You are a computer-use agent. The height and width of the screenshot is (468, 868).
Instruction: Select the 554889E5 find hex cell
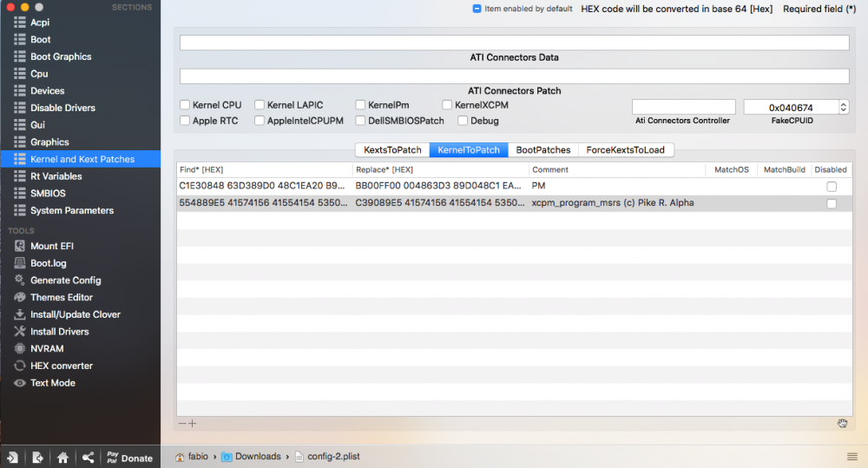(264, 202)
